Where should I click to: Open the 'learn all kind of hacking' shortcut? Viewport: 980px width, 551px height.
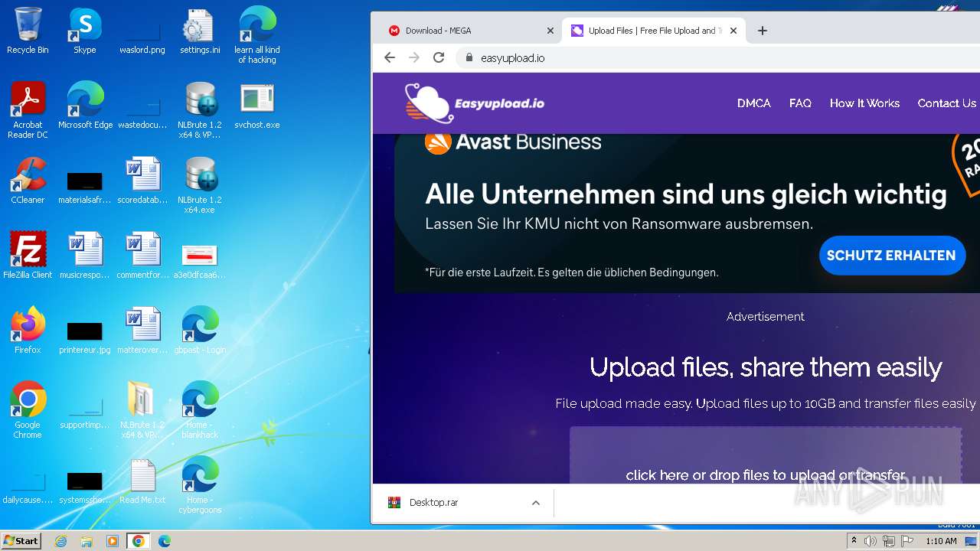coord(257,35)
